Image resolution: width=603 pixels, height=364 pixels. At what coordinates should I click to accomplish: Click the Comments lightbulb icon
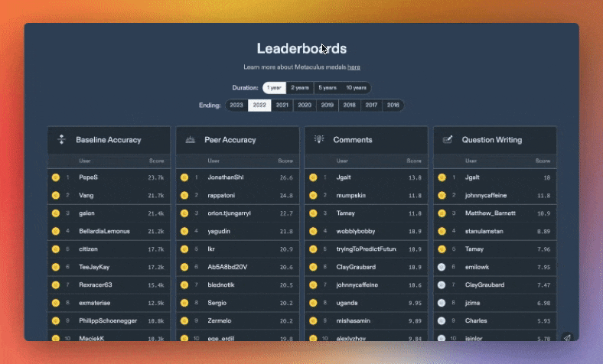[318, 140]
